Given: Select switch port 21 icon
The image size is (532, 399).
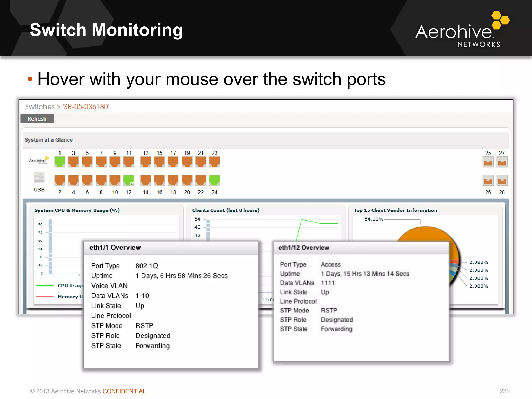Looking at the screenshot, I should (201, 162).
